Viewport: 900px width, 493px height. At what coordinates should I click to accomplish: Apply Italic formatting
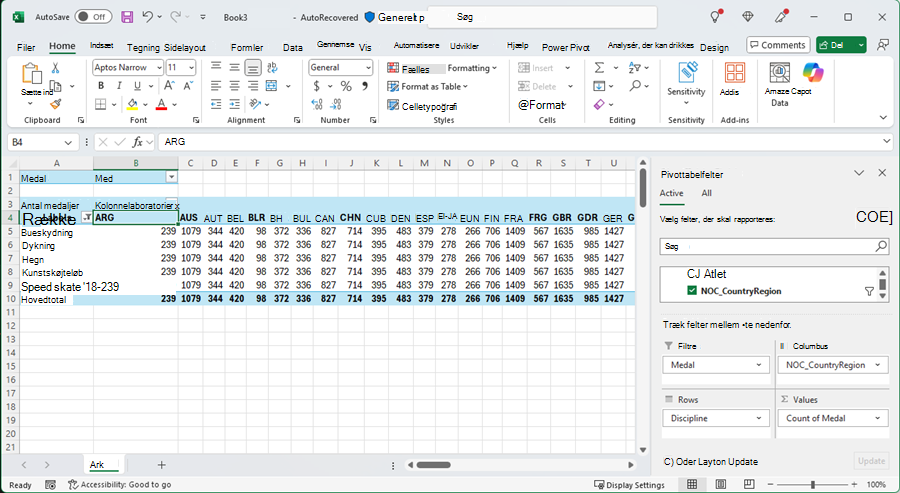119,86
